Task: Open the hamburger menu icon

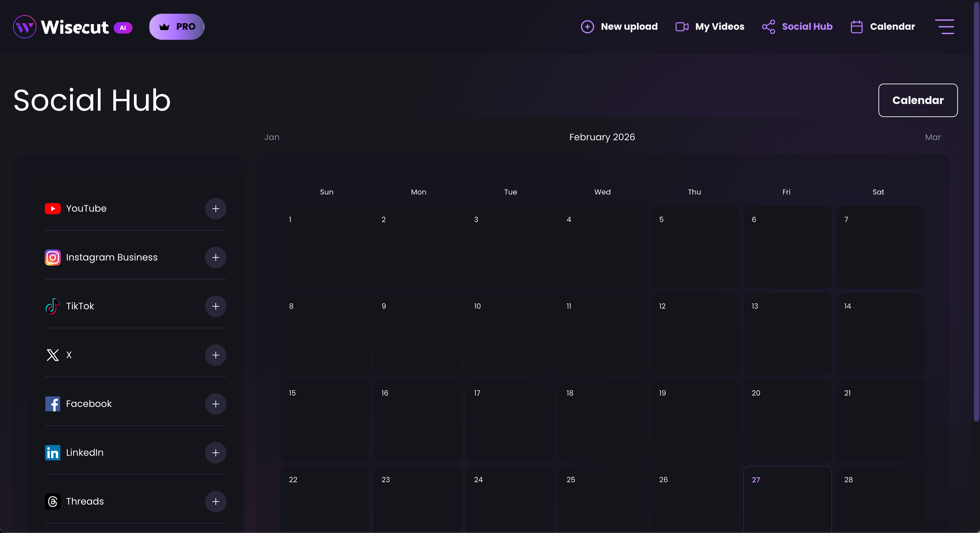Action: click(944, 27)
